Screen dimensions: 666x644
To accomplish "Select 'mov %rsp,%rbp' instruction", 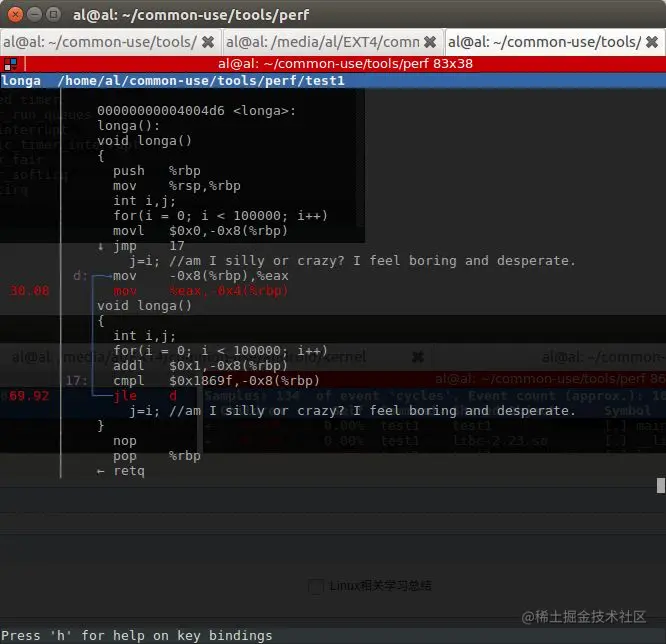I will pos(177,186).
